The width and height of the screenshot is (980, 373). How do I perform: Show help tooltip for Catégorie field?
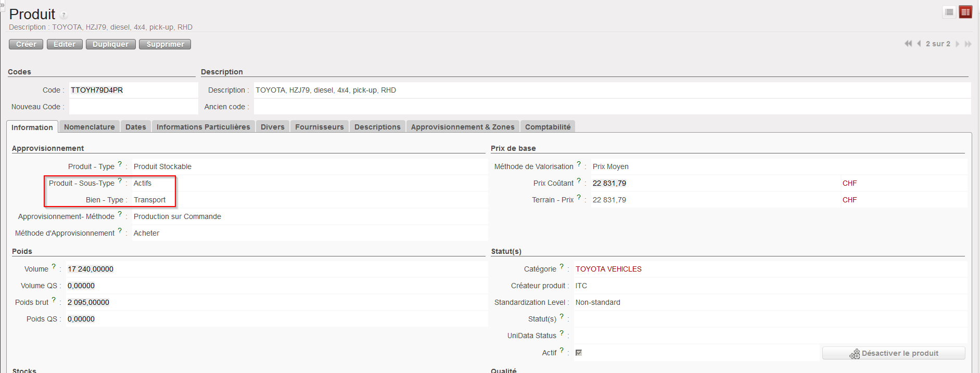pos(562,266)
